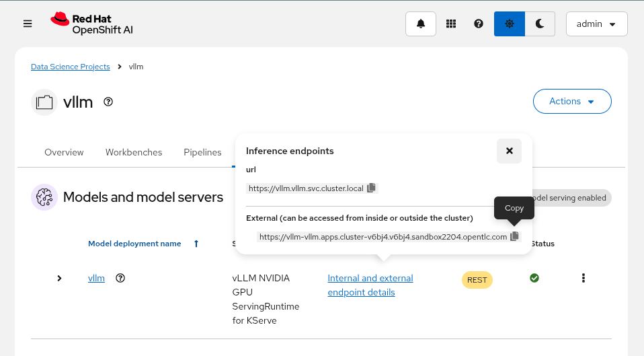Screen dimensions: 644x356
Task: Click the REST label badge
Action: coord(477,280)
